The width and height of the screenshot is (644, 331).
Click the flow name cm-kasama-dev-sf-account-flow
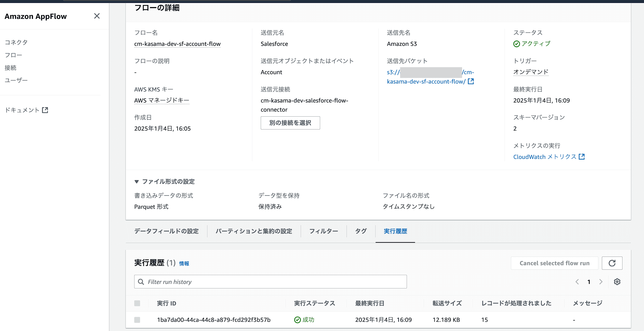pos(177,44)
